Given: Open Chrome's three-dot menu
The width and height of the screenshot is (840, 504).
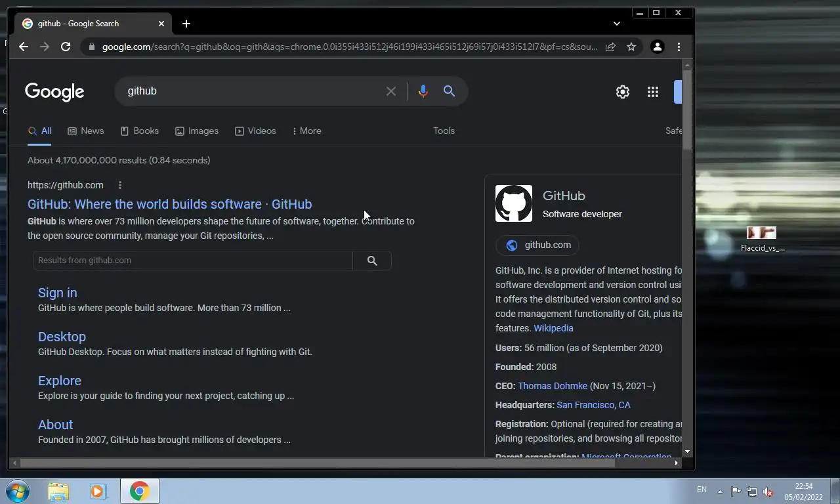Looking at the screenshot, I should [x=679, y=47].
